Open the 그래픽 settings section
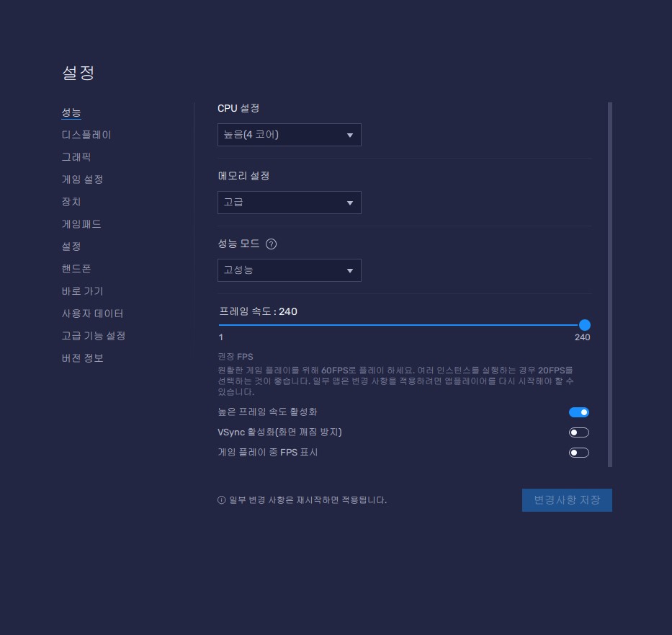672x635 pixels. click(76, 157)
